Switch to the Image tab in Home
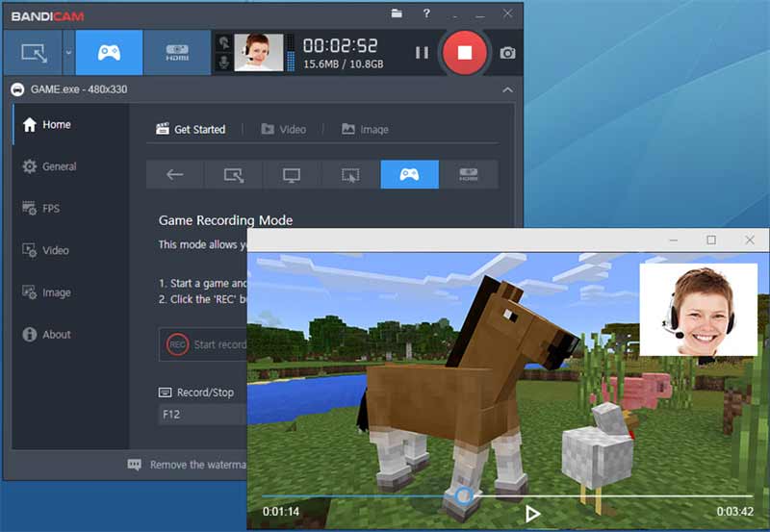770x532 pixels. pos(365,129)
